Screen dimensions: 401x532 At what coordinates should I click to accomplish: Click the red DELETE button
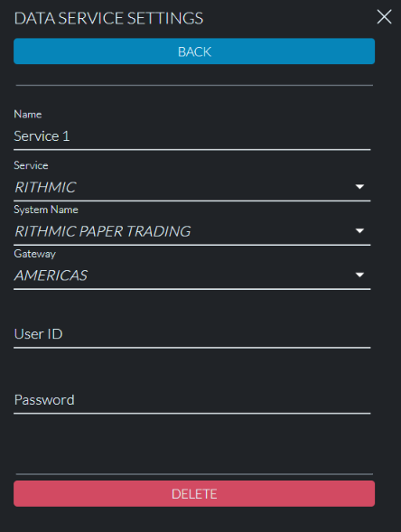[x=194, y=494]
